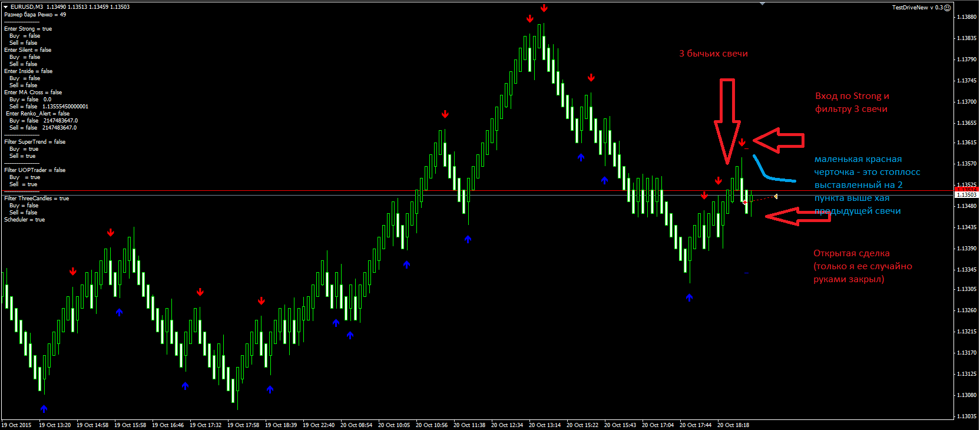Click the '20 Oct 13:14' time axis label
Image resolution: width=980 pixels, height=430 pixels.
pyautogui.click(x=545, y=425)
